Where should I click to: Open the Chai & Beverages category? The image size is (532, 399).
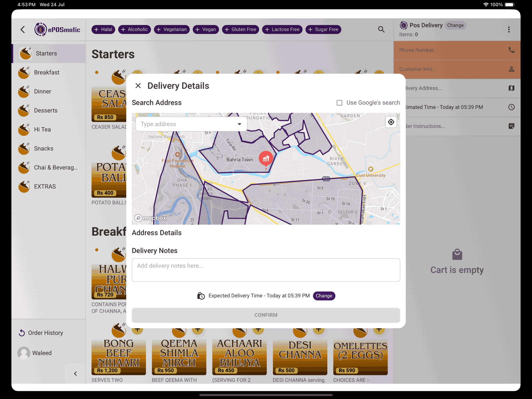point(56,168)
